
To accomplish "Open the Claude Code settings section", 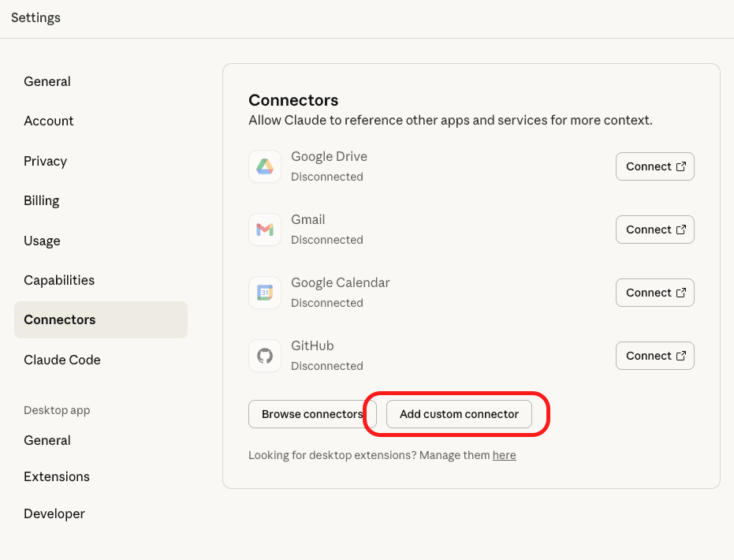I will coord(62,360).
